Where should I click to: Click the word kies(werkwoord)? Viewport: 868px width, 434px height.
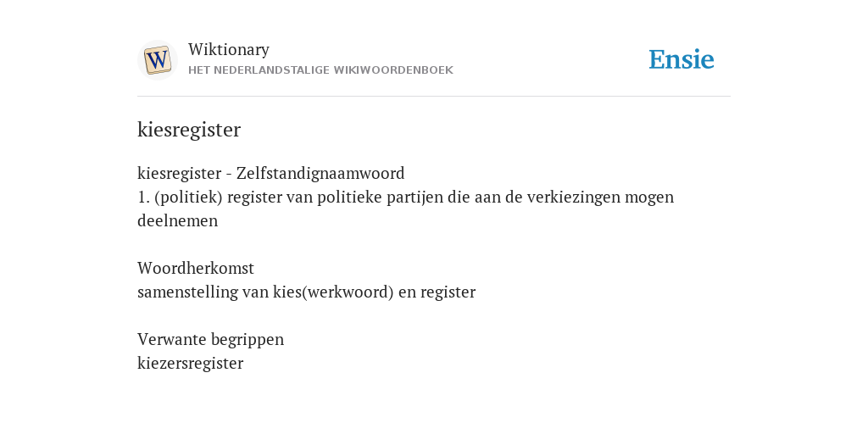pyautogui.click(x=333, y=292)
